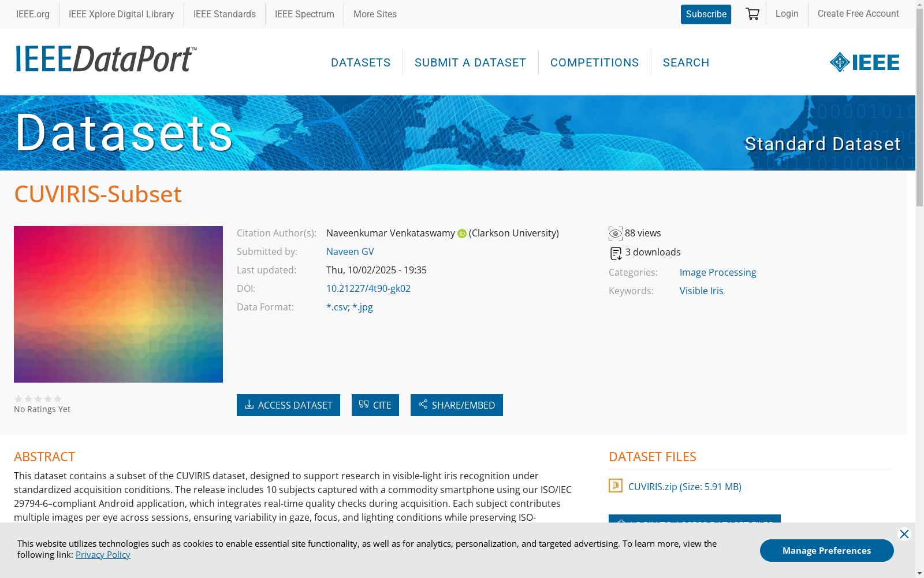Click the Login link
The width and height of the screenshot is (924, 578).
(x=787, y=13)
